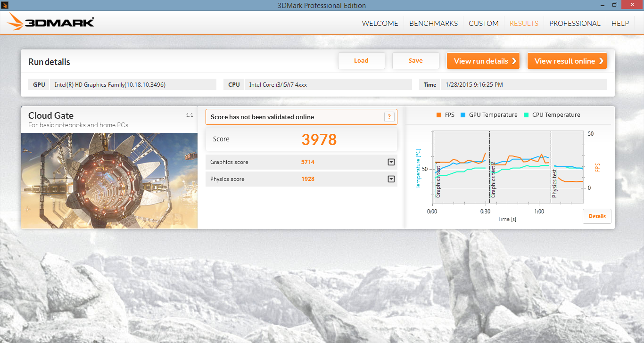
Task: Click the green CPU Temperature legend swatch
Action: [526, 115]
